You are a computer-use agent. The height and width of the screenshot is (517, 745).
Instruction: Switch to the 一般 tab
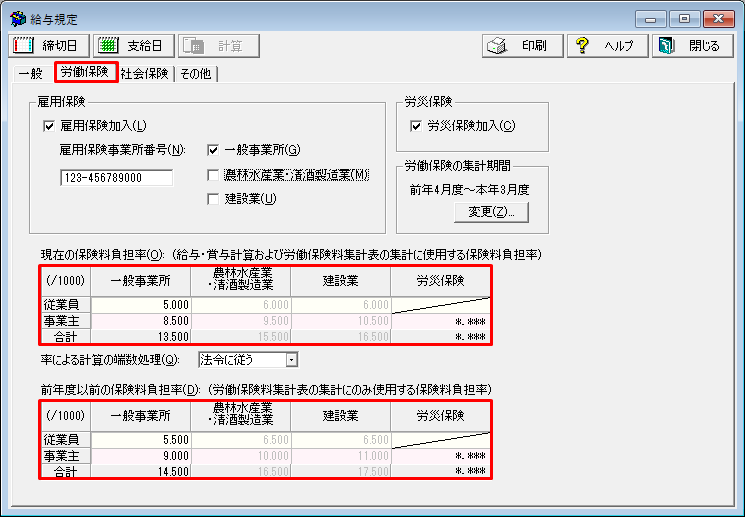point(31,73)
